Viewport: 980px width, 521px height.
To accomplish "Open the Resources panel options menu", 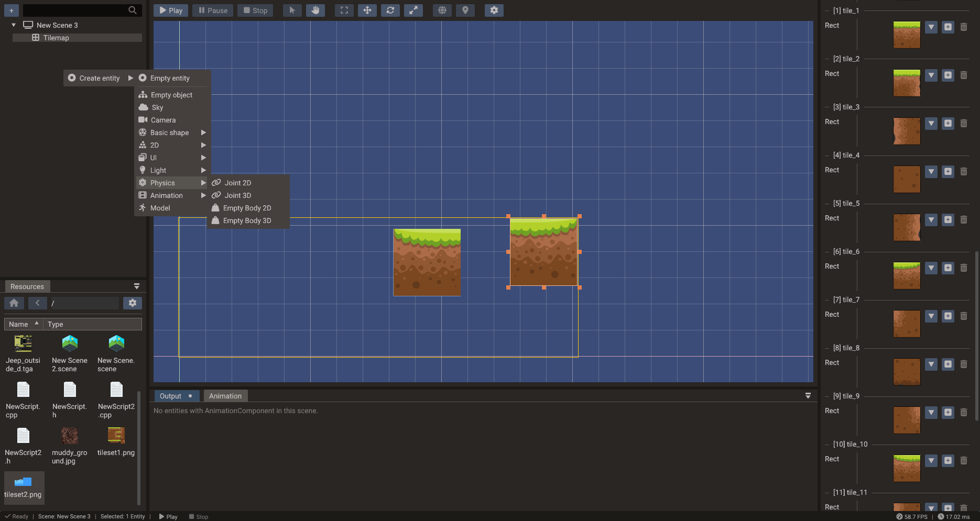I will coord(137,286).
